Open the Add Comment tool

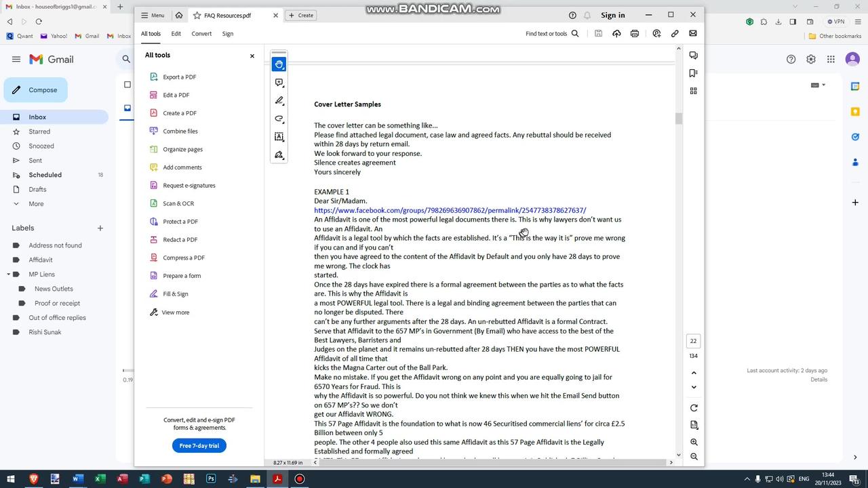(279, 82)
